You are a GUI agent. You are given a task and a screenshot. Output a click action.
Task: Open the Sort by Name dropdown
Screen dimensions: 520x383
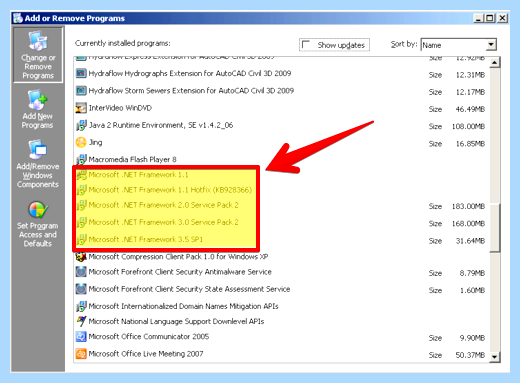coord(491,45)
